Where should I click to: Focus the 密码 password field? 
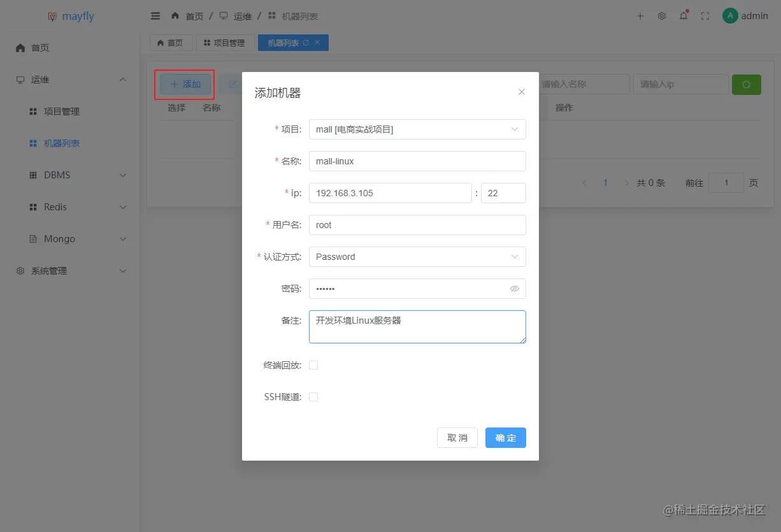click(417, 289)
